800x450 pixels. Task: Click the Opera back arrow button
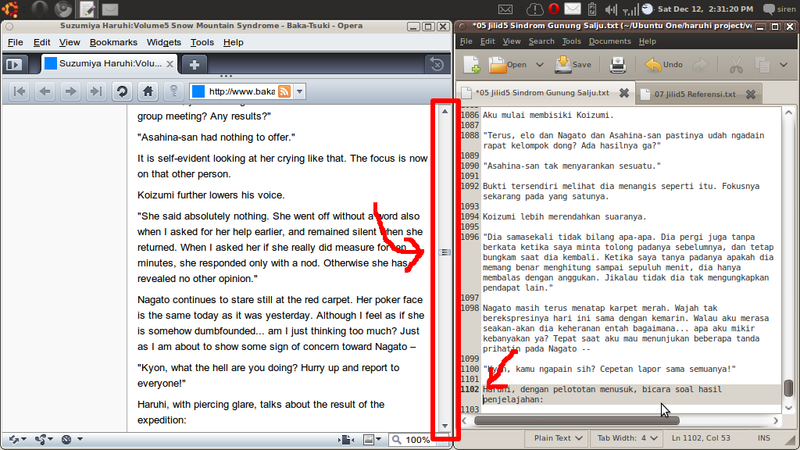click(45, 92)
